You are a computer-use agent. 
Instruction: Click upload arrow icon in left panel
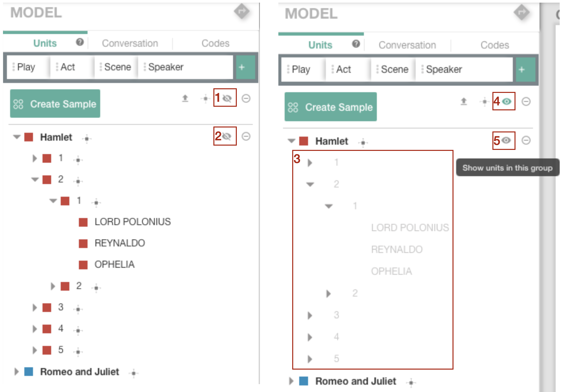[185, 98]
